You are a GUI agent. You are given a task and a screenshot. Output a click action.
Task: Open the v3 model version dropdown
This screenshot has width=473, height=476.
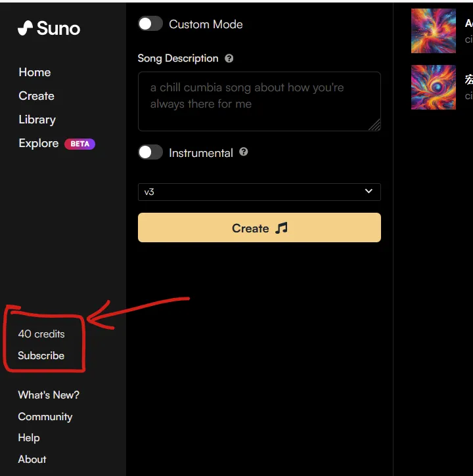(259, 192)
